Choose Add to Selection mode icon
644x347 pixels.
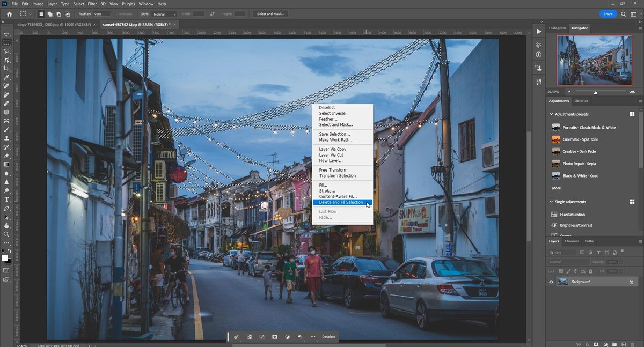(x=50, y=14)
